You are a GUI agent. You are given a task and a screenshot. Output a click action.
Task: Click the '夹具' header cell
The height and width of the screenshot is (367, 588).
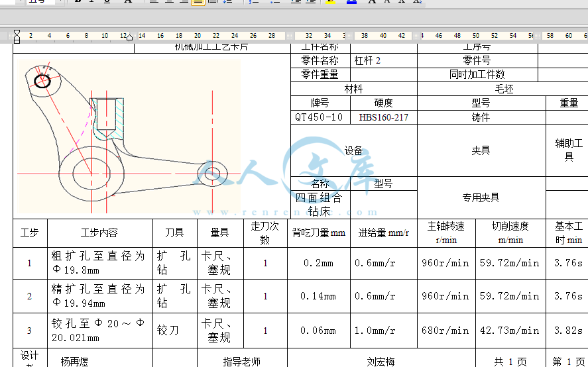tap(481, 150)
